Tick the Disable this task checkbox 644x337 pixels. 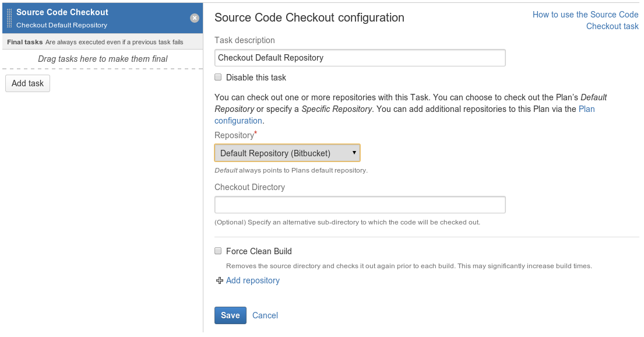pyautogui.click(x=218, y=78)
